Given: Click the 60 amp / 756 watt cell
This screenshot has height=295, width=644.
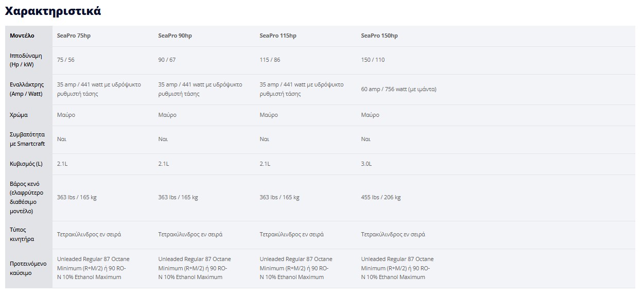Looking at the screenshot, I should click(x=398, y=89).
